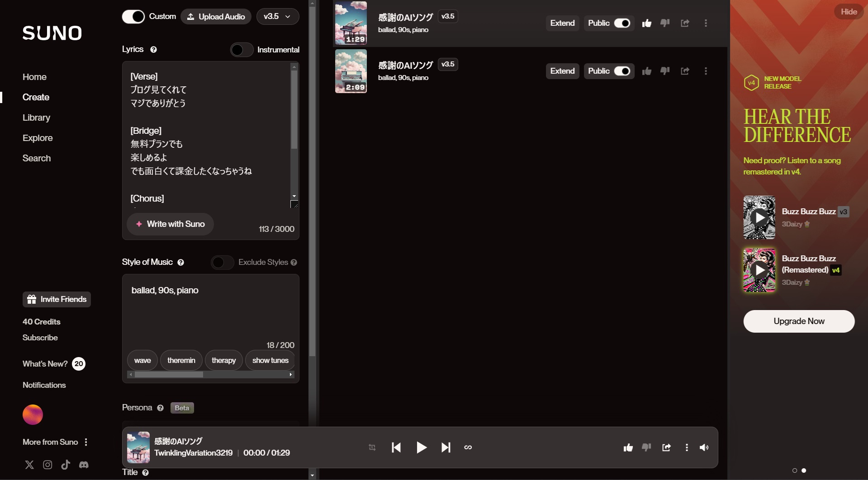Add the 'theremin' style suggestion chip
868x480 pixels.
pos(181,360)
